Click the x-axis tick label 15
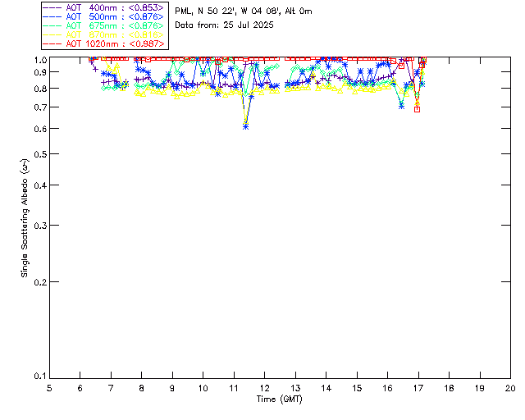525x420 pixels. (x=357, y=388)
